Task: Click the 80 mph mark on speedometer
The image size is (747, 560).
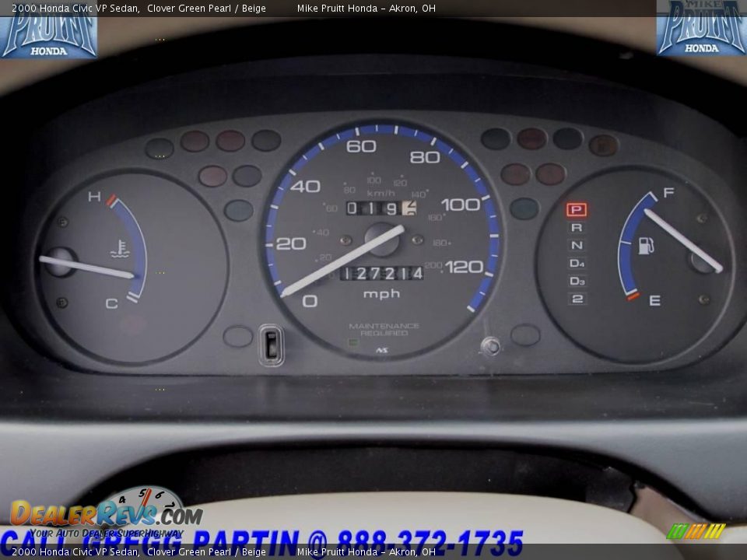Action: (x=425, y=156)
